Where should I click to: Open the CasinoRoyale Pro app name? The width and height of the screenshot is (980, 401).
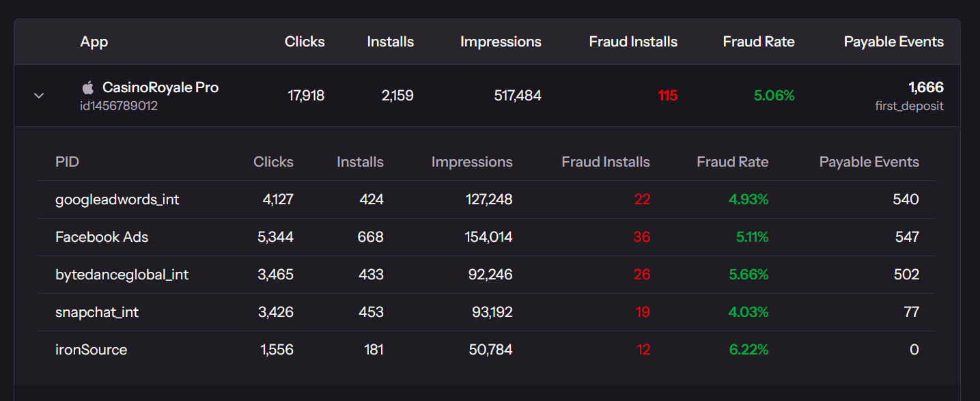(x=160, y=87)
